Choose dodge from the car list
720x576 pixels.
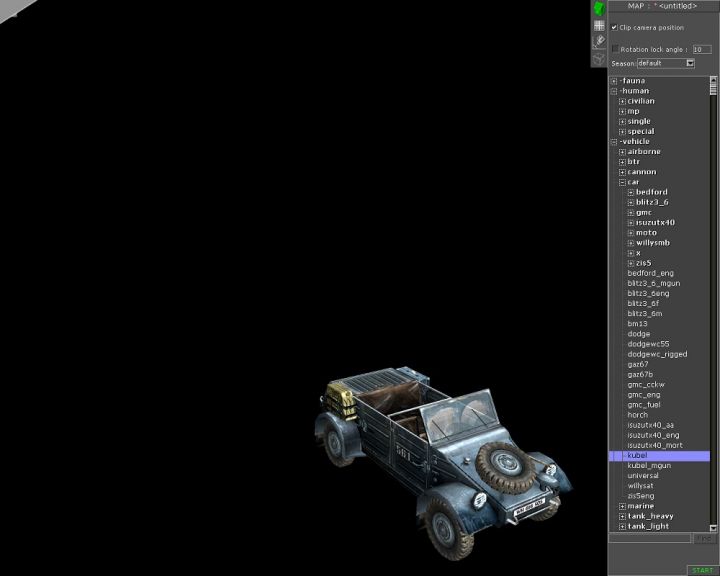638,334
